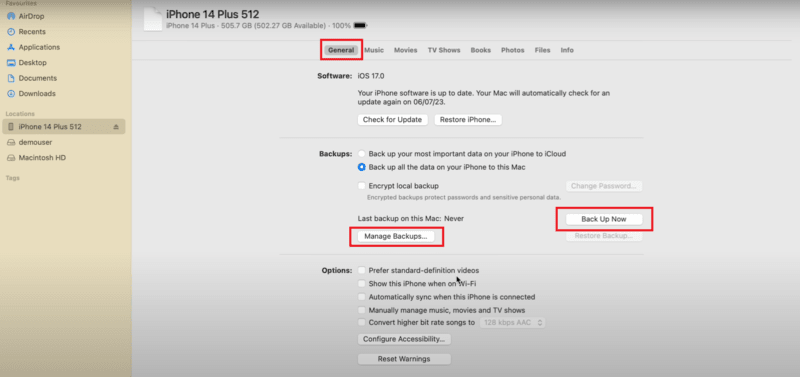This screenshot has width=800, height=377.
Task: Click the Tags sidebar heading
Action: pos(12,178)
